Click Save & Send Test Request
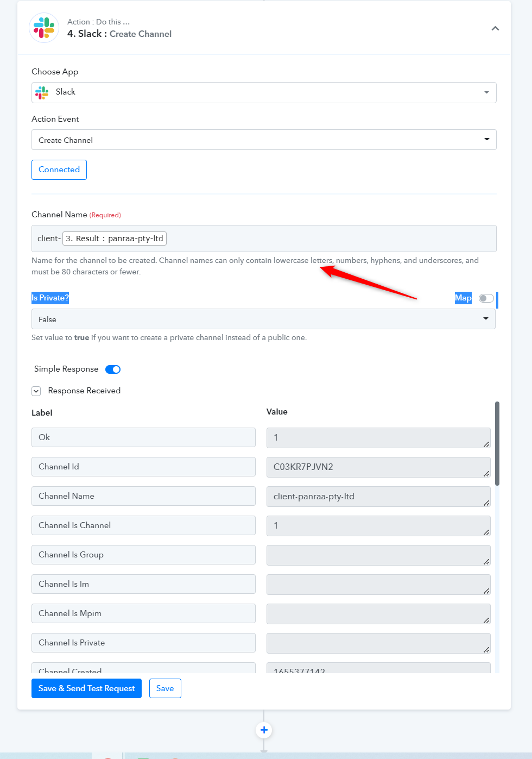The image size is (532, 759). (x=86, y=688)
